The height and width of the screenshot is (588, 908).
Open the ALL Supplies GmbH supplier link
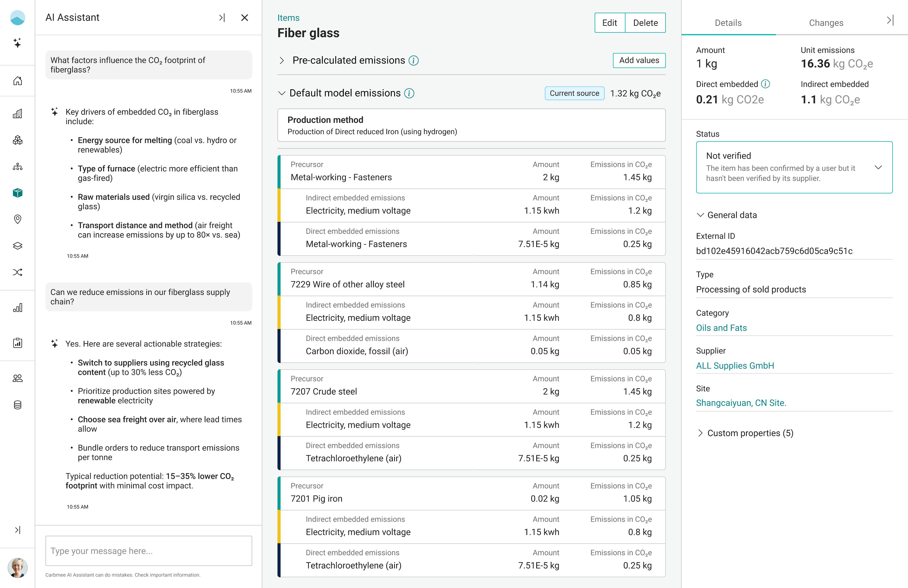[735, 366]
